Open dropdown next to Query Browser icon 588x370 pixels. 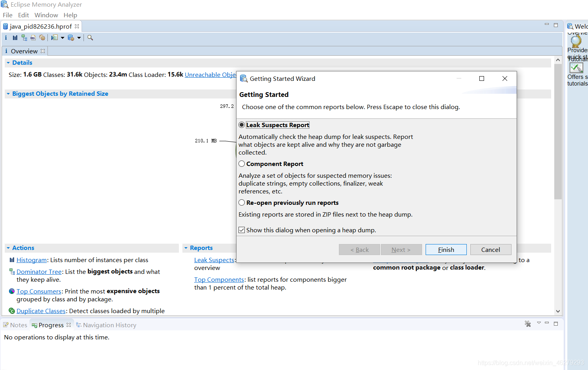point(79,38)
